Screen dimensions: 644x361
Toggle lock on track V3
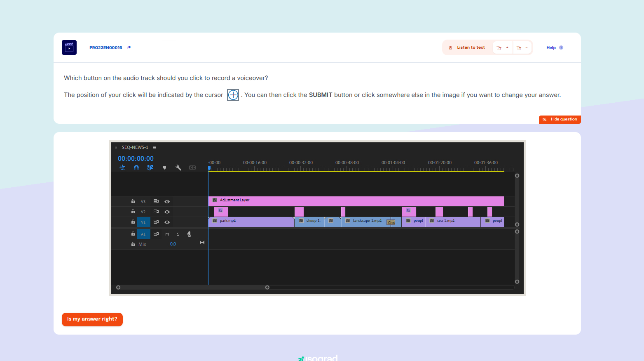click(x=133, y=201)
